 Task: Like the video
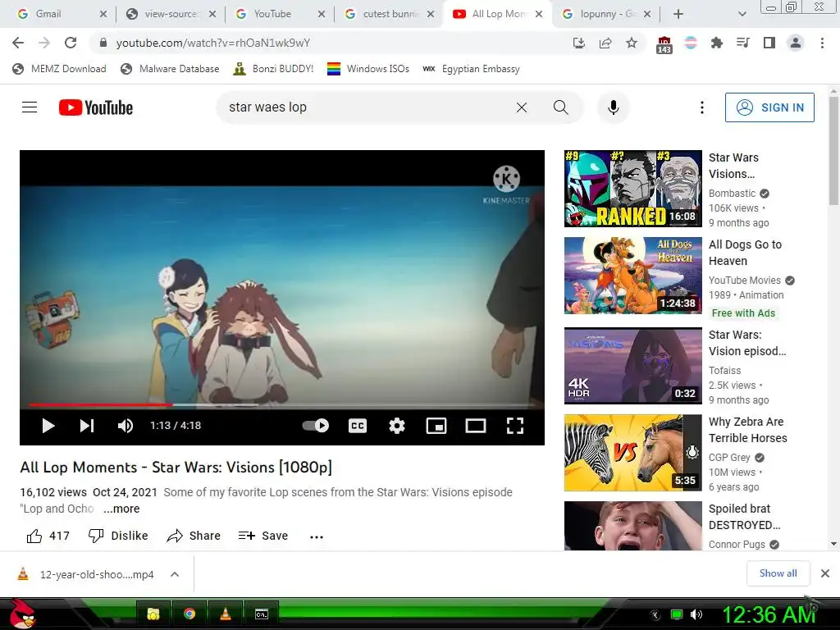[48, 536]
